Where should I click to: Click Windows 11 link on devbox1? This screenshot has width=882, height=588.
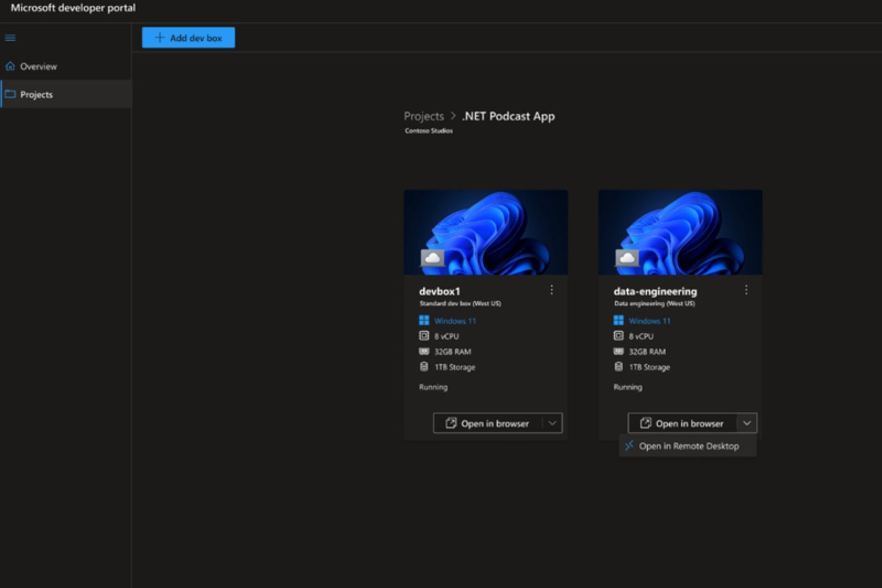pos(455,321)
